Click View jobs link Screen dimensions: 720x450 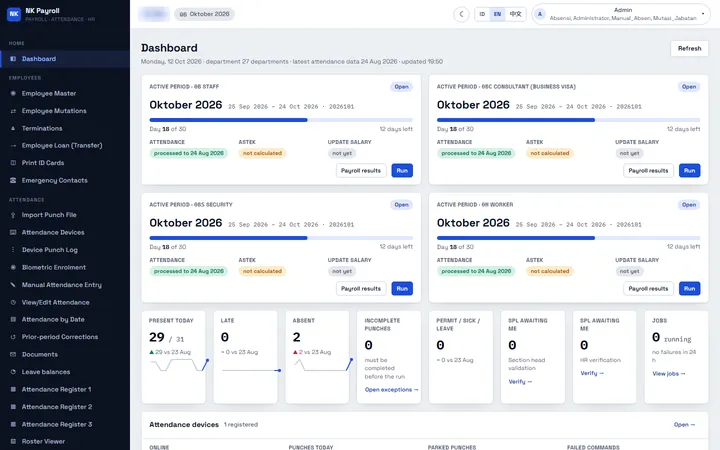coord(669,374)
